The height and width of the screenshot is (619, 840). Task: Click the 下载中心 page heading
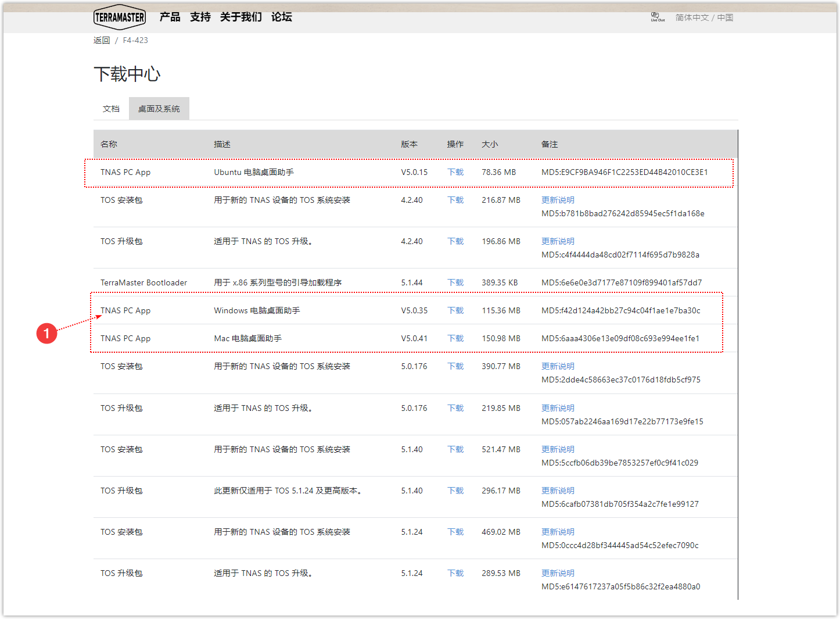click(x=127, y=74)
